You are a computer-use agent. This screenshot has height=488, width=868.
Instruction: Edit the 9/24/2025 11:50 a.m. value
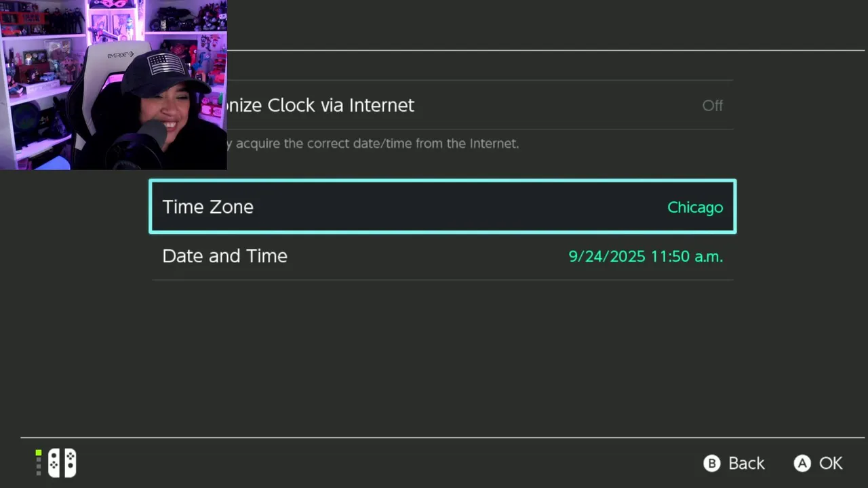click(646, 256)
